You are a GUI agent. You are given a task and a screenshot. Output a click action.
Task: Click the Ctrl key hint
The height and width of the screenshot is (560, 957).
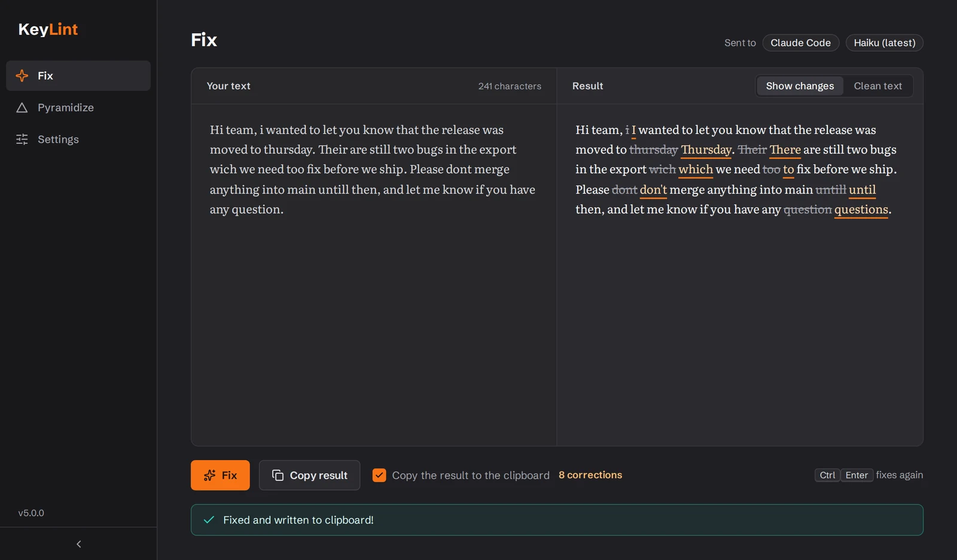pos(827,475)
